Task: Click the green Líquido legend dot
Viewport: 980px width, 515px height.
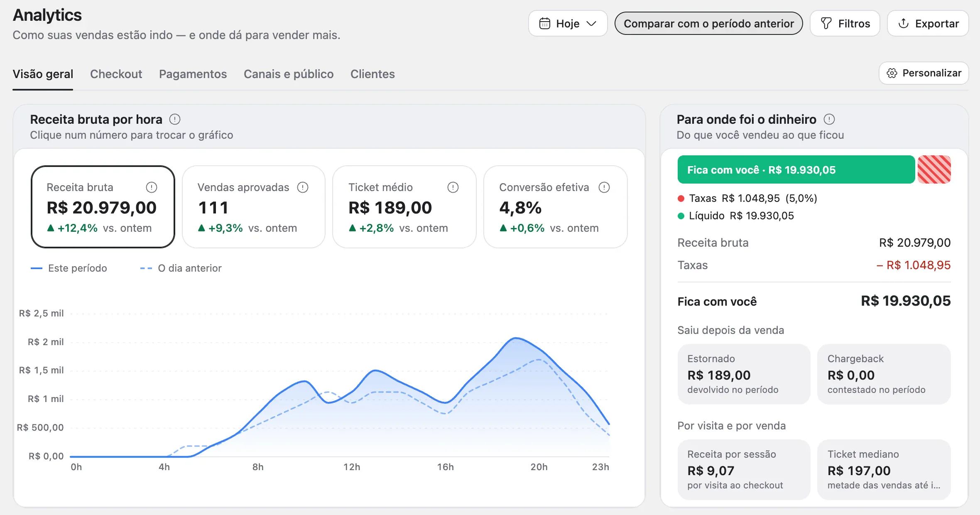Action: (x=681, y=216)
